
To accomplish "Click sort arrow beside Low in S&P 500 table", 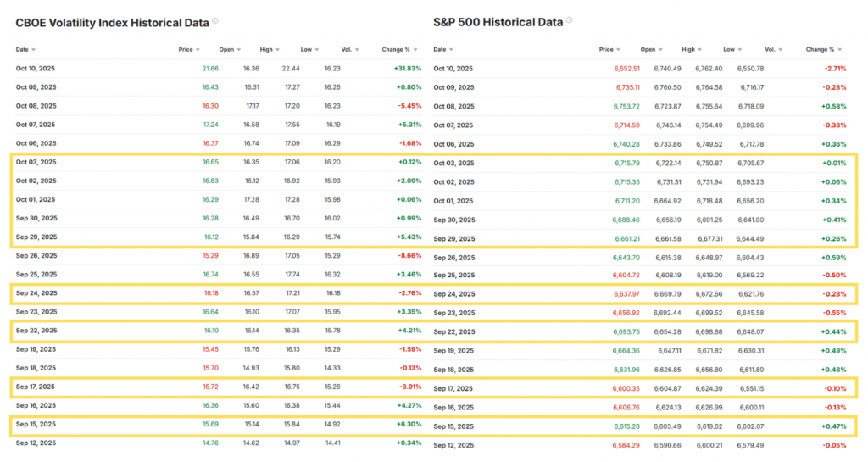I will coord(741,50).
